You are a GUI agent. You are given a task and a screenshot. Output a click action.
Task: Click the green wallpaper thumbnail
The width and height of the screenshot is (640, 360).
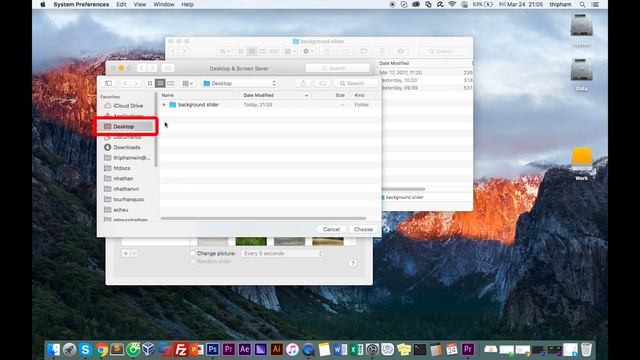(251, 241)
